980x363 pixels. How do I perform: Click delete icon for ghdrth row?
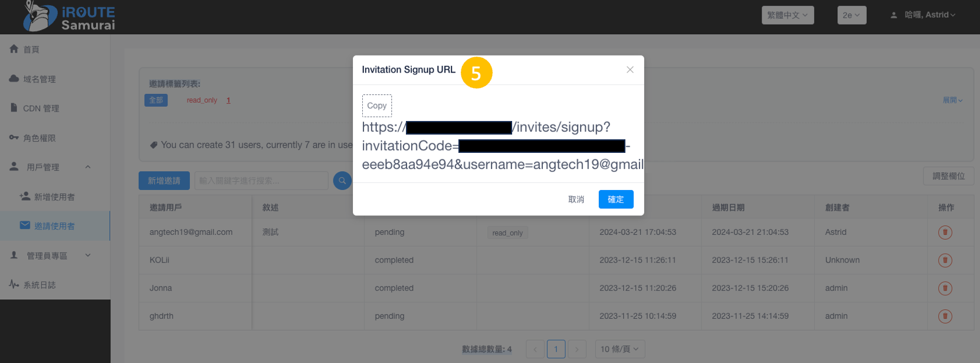click(x=945, y=316)
